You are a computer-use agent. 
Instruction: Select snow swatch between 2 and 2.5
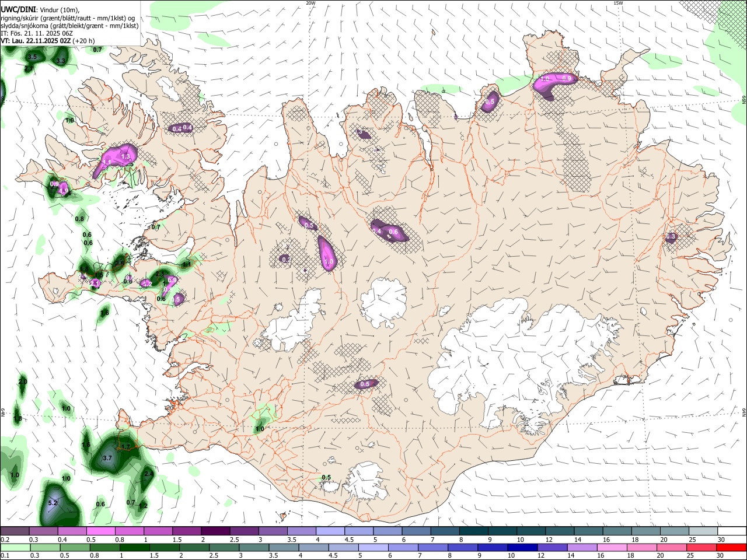tap(215, 531)
